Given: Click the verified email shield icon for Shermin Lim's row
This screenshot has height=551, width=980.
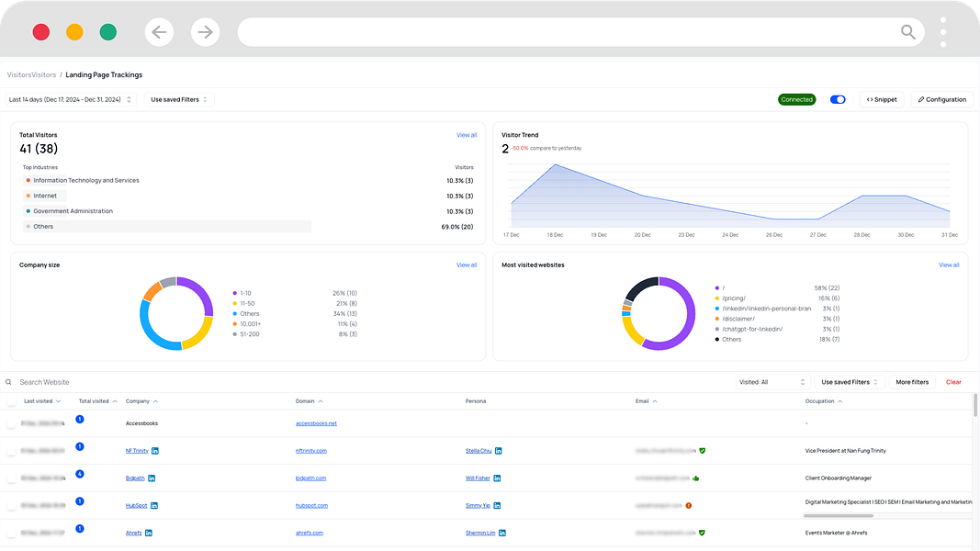Looking at the screenshot, I should (x=703, y=532).
